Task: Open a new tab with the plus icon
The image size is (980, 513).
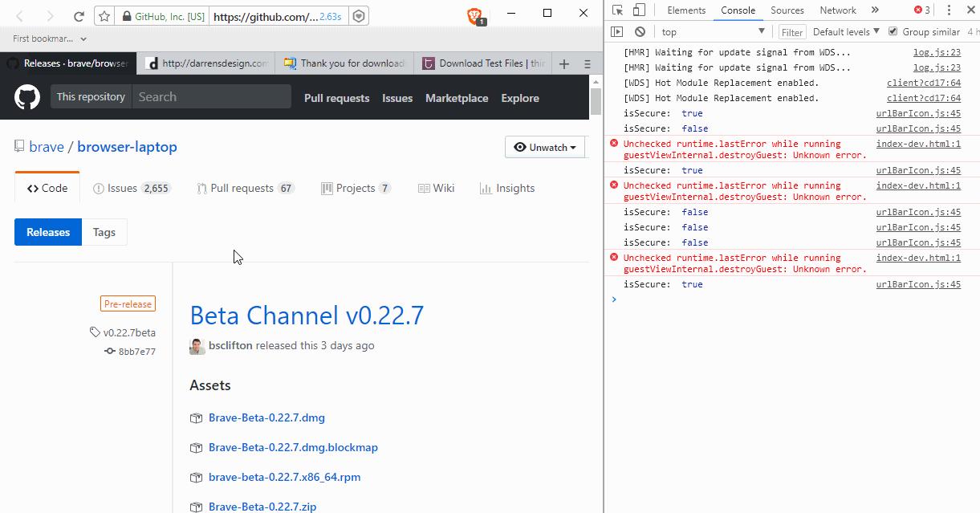Action: tap(564, 63)
